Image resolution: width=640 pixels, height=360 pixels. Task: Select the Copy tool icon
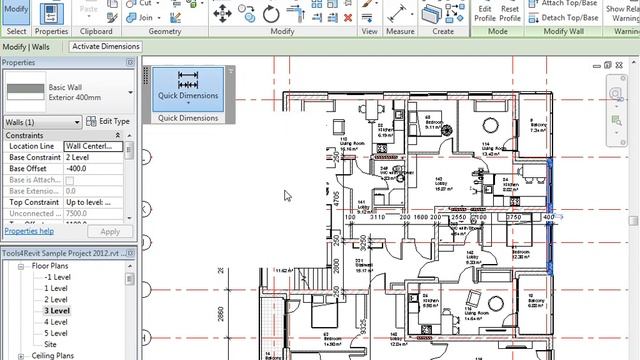click(x=247, y=13)
